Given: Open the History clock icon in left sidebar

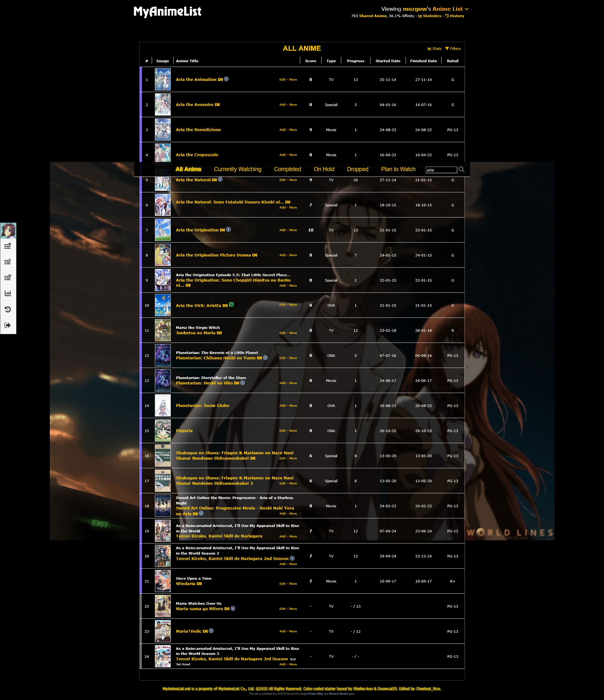Looking at the screenshot, I should click(8, 309).
